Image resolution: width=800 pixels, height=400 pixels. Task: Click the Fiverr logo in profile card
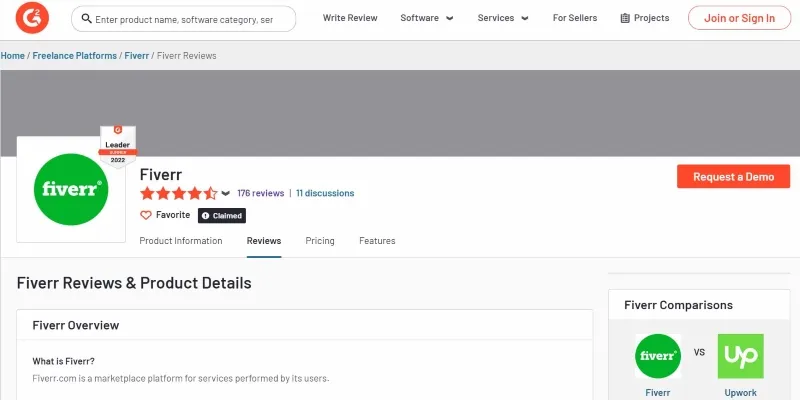(71, 189)
